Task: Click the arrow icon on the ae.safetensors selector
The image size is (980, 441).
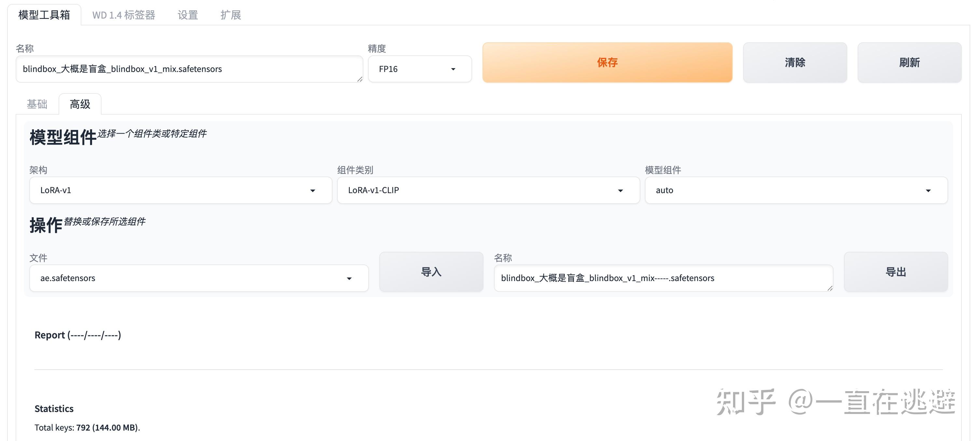Action: (x=349, y=278)
